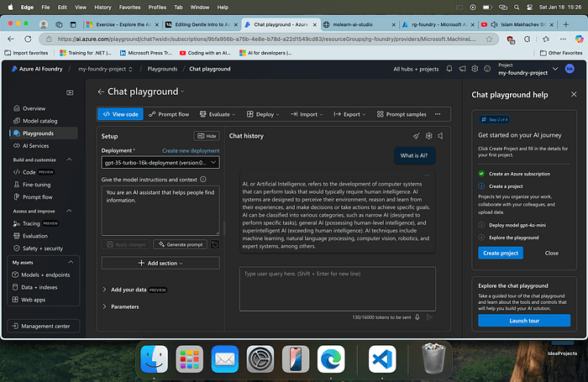Click the Generate prompt button
This screenshot has width=588, height=382.
[x=180, y=244]
